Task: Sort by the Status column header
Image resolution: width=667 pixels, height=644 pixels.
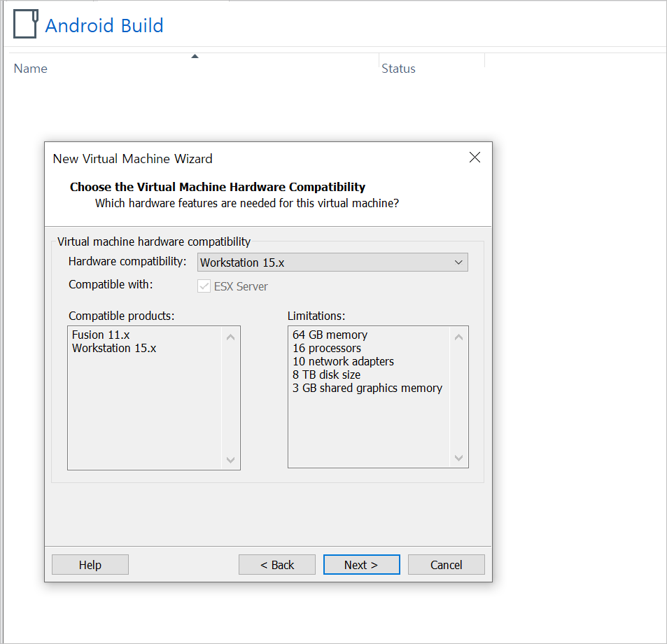Action: [x=398, y=69]
